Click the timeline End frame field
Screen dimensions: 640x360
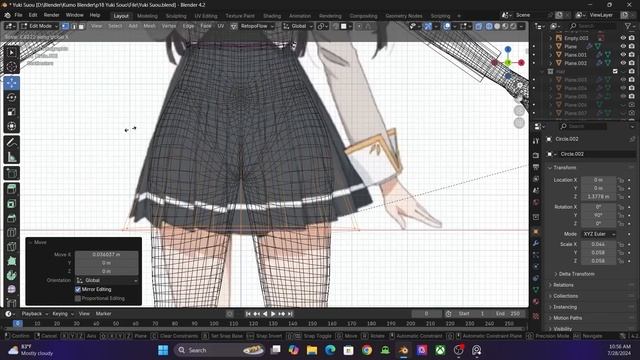[x=508, y=314]
